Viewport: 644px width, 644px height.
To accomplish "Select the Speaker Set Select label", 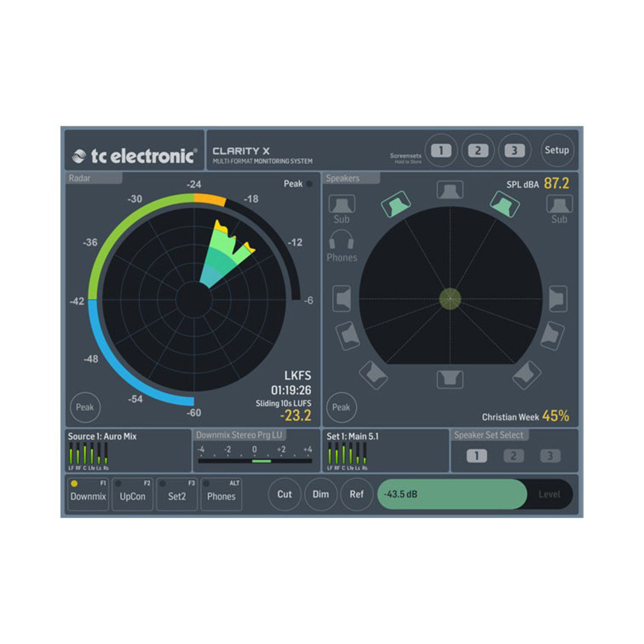I will click(x=489, y=435).
